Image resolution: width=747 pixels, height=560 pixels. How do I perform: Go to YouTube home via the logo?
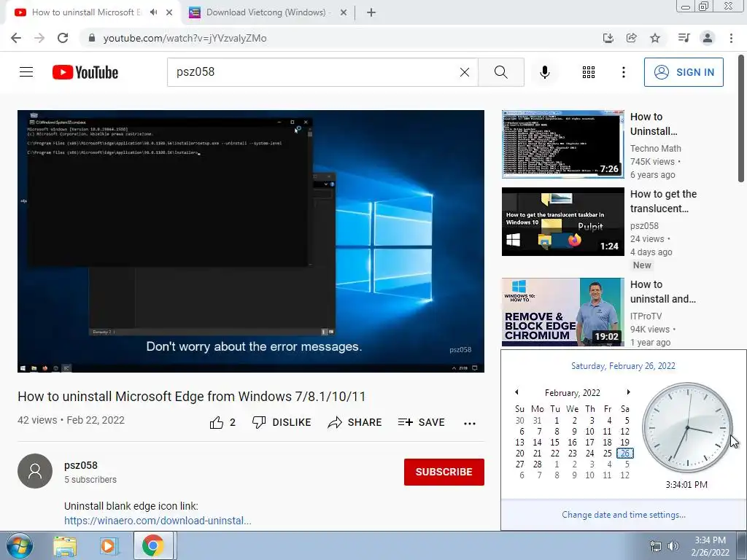coord(85,72)
